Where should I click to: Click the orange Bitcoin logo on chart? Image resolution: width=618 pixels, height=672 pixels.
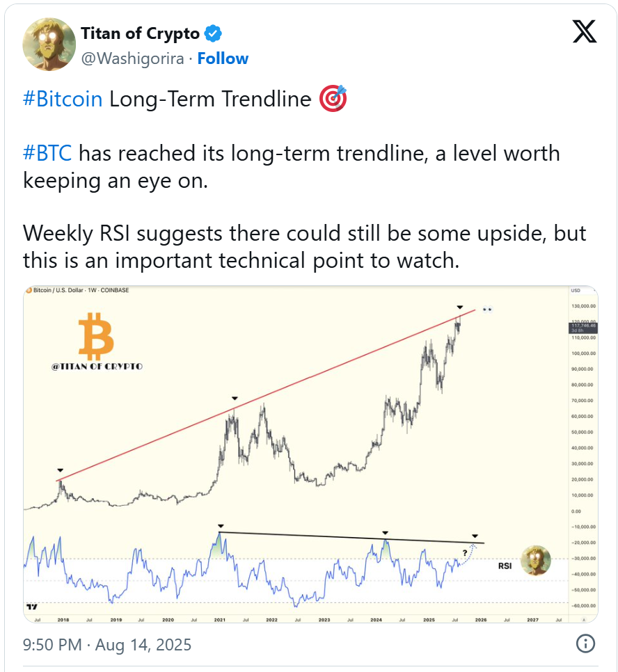coord(96,337)
